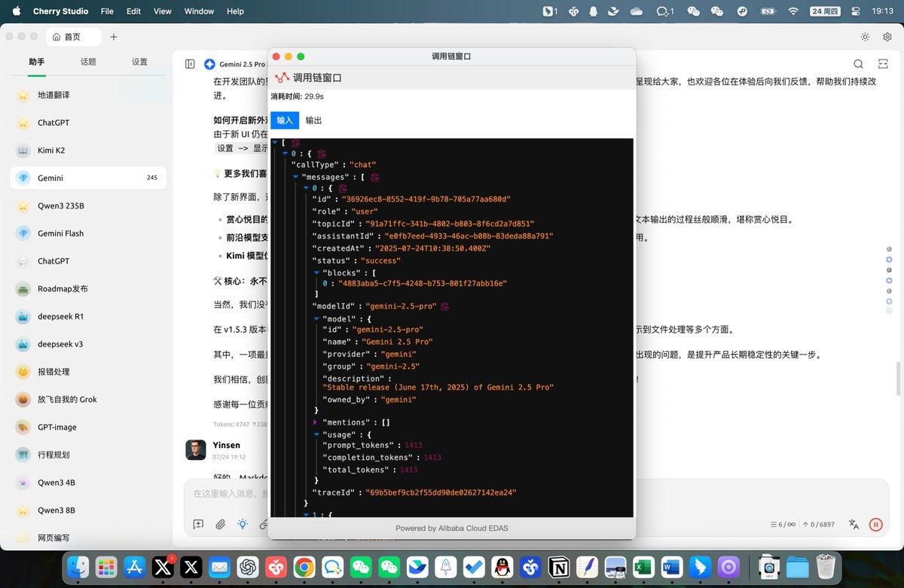Collapse the root JSON array

[x=274, y=142]
